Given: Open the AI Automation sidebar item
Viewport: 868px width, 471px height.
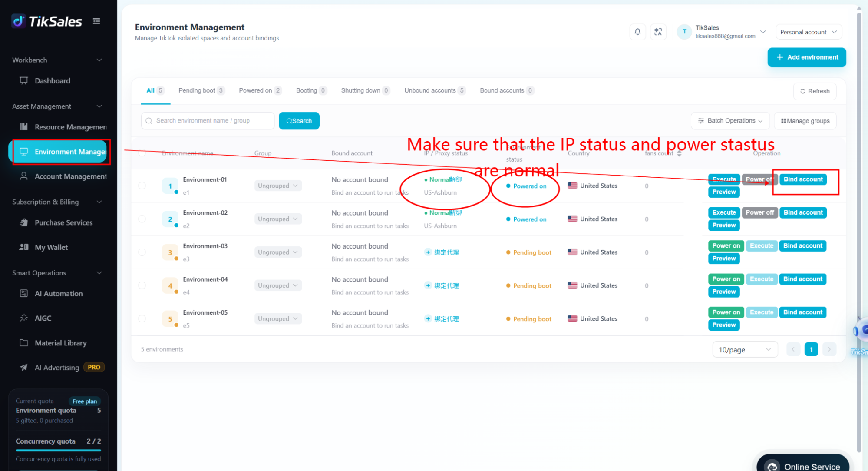Looking at the screenshot, I should [58, 294].
